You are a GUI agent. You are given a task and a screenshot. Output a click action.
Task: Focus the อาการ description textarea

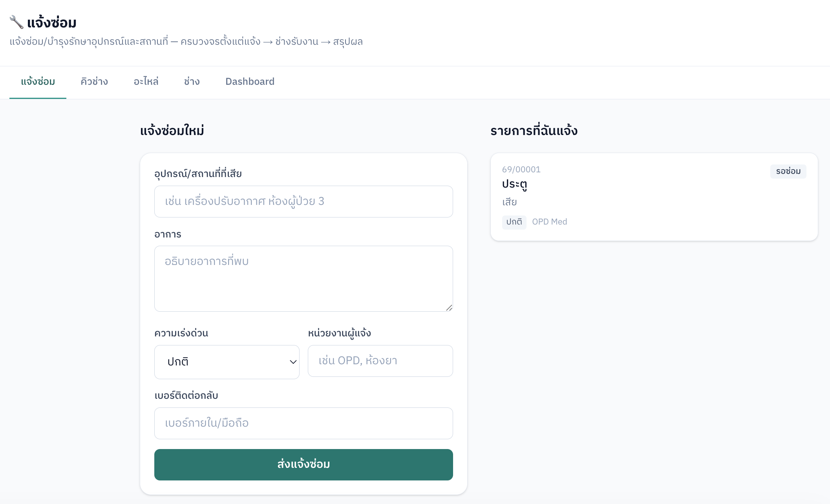point(303,279)
